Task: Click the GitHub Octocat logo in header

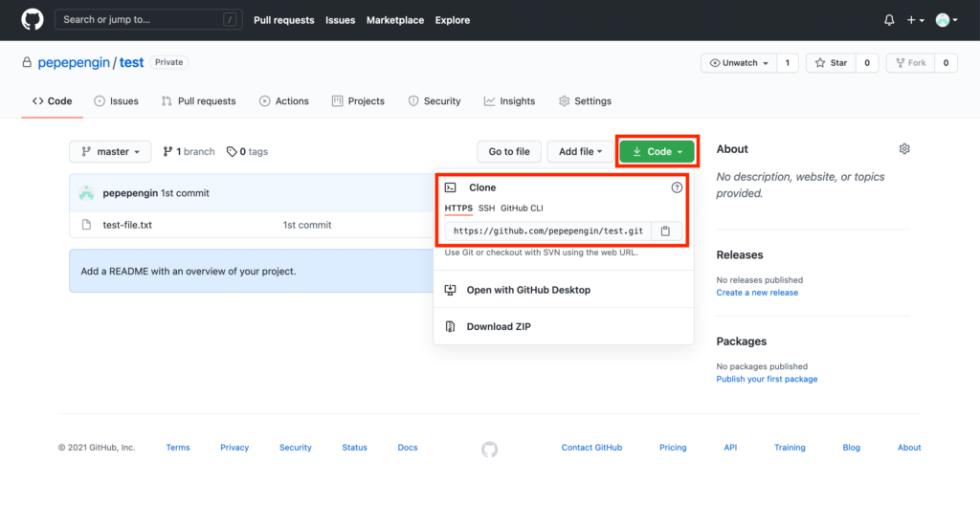Action: click(x=33, y=20)
